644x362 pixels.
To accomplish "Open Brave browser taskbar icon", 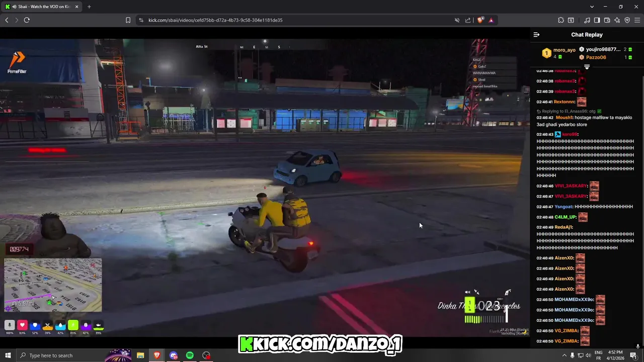I will click(x=157, y=355).
